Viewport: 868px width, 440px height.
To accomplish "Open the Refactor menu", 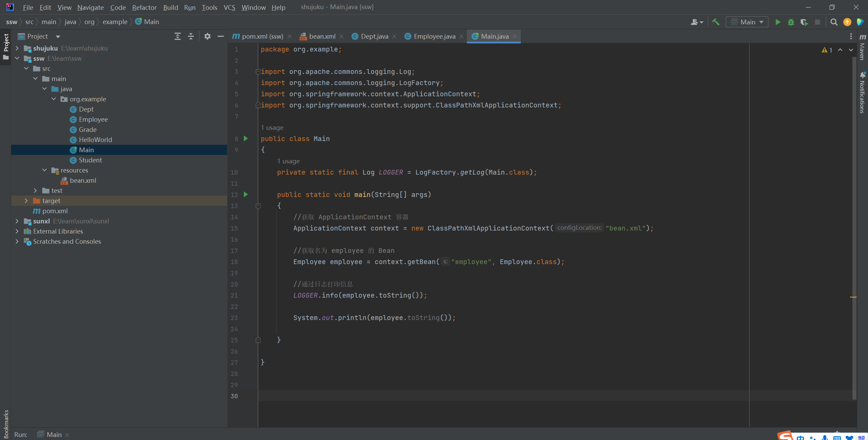I will coord(144,7).
